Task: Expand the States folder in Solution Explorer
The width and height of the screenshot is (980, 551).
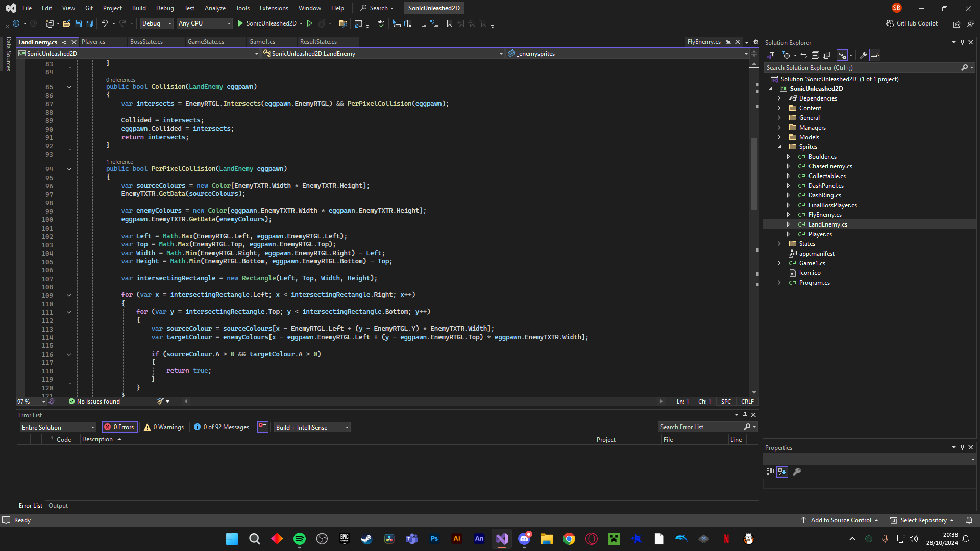Action: (779, 244)
